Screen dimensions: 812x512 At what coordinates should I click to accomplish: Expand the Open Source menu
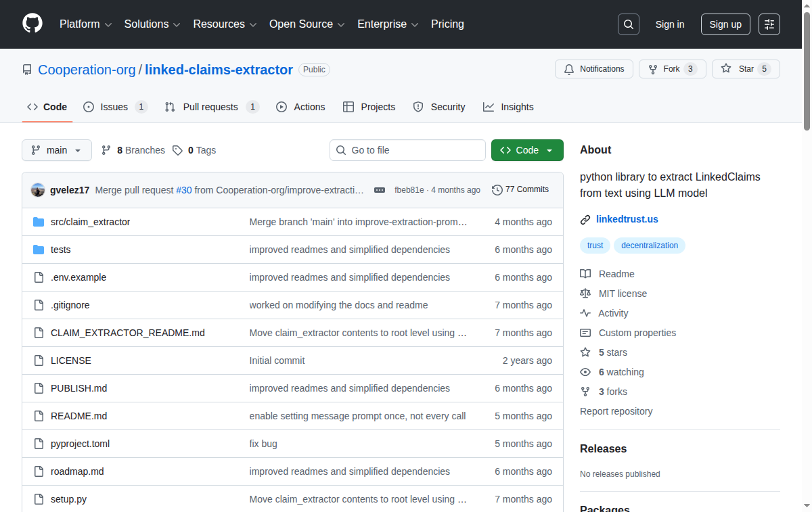click(x=307, y=24)
